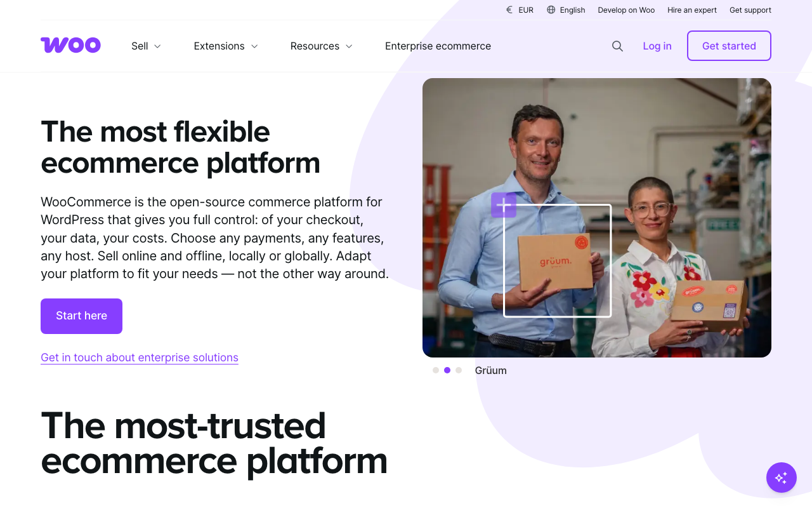Click the euro currency icon
This screenshot has width=812, height=508.
[509, 10]
